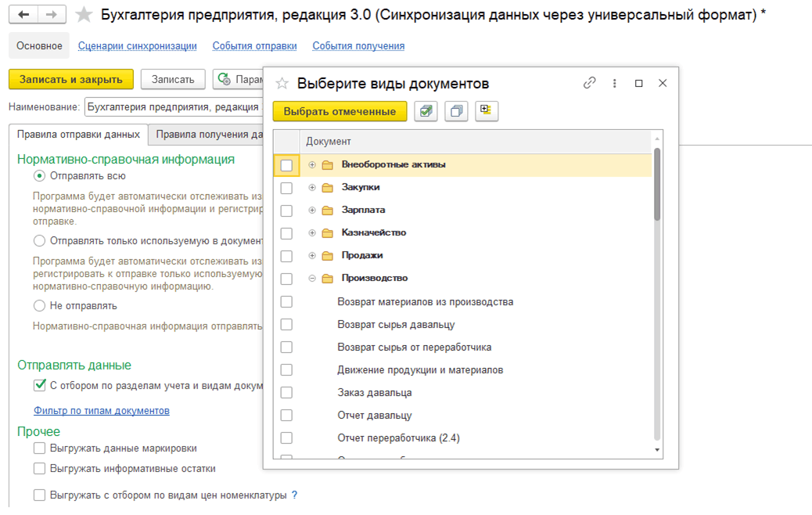Select Отправлять только используемую radio option
This screenshot has width=812, height=515.
coord(39,241)
